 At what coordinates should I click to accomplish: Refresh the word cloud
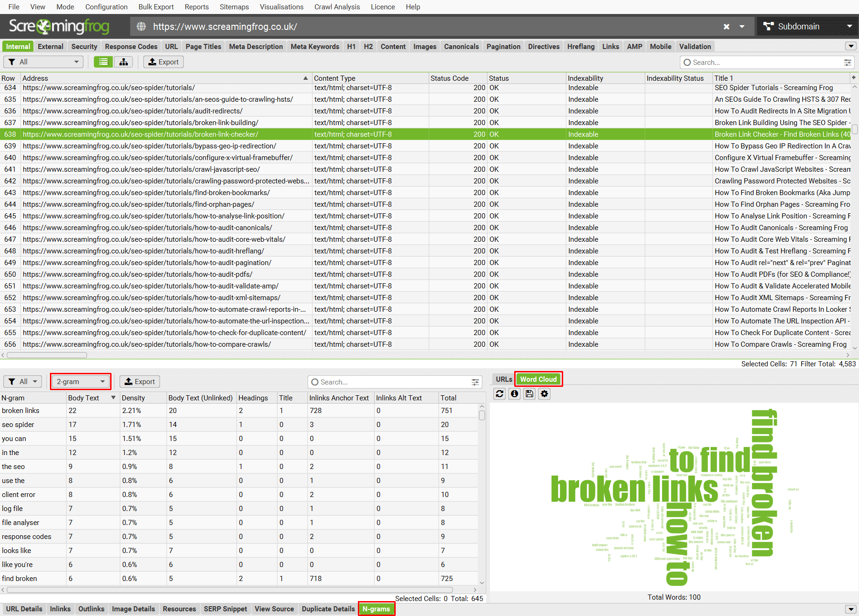tap(500, 394)
